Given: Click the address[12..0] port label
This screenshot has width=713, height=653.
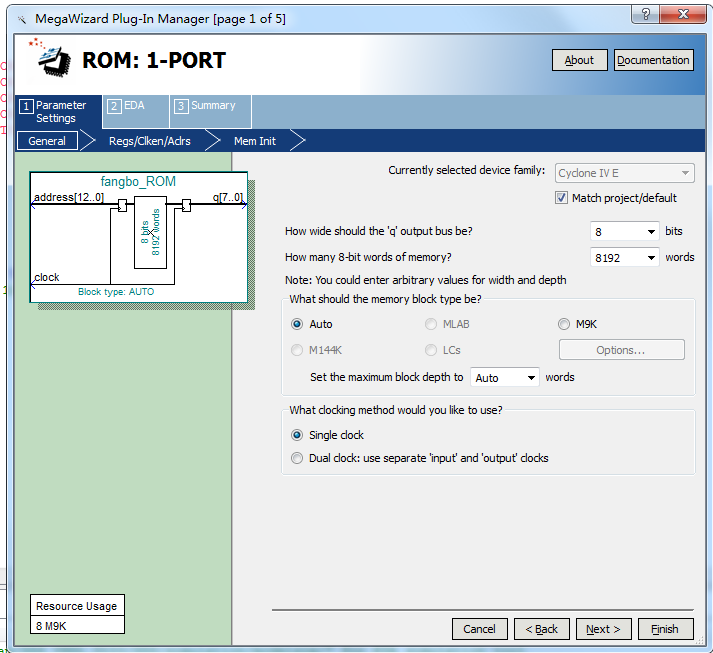Looking at the screenshot, I should click(69, 197).
